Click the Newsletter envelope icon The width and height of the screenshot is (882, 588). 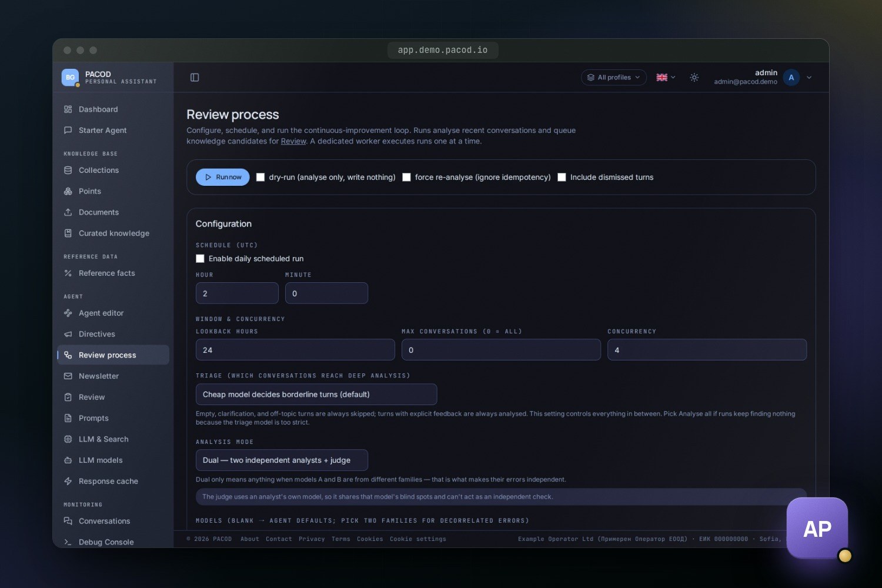(x=68, y=376)
